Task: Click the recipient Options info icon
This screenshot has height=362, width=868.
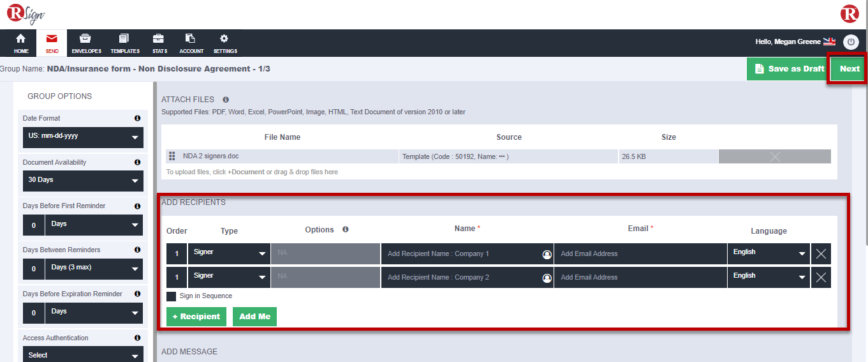Action: [345, 230]
